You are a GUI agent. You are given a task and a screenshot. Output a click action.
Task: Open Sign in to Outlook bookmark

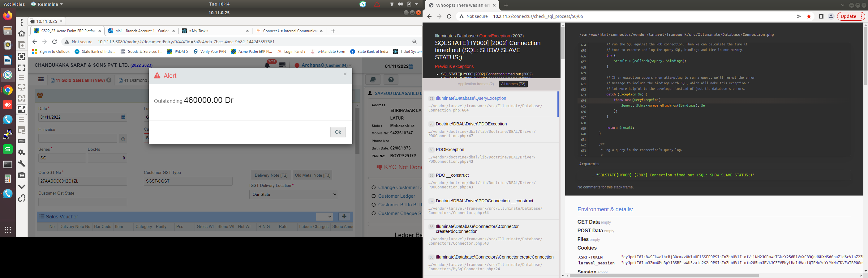51,52
